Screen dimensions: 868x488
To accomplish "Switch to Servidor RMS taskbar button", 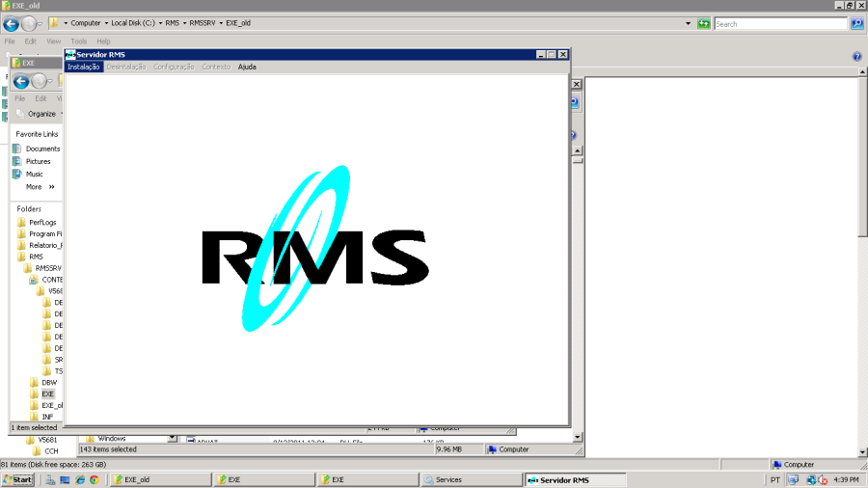I will click(575, 479).
